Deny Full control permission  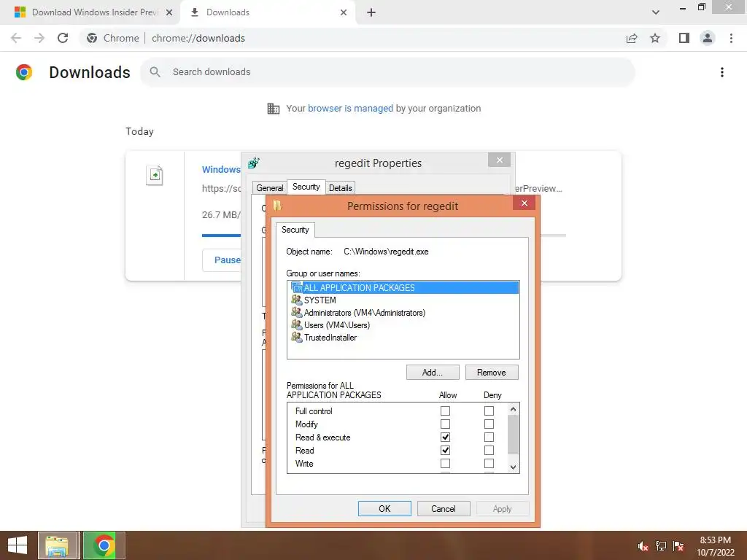[x=489, y=411]
